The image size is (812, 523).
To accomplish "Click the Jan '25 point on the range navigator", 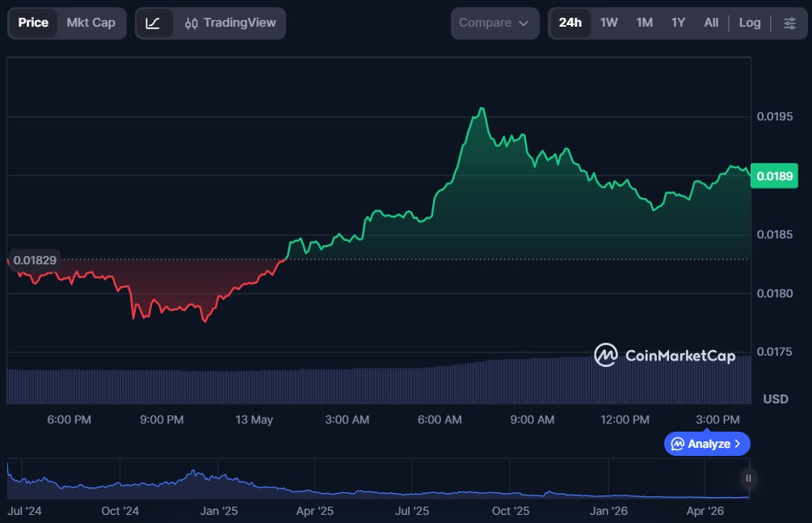I will click(218, 511).
